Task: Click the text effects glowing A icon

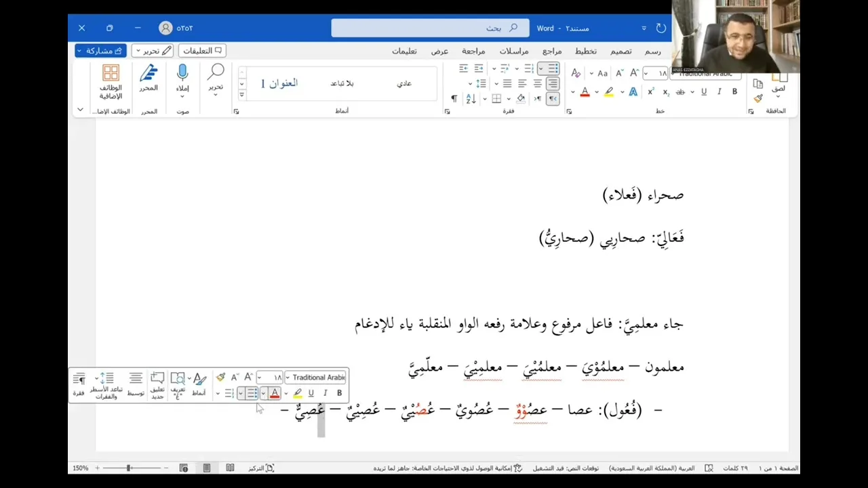Action: point(633,91)
